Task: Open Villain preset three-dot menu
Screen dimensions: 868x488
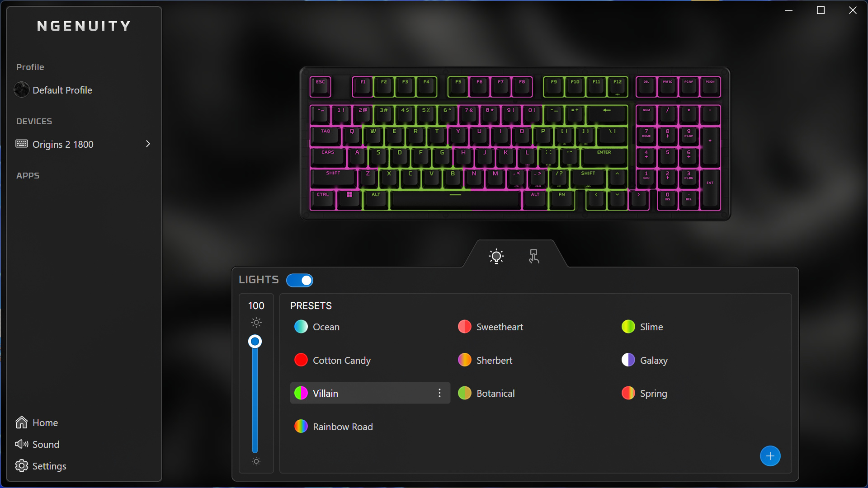Action: tap(439, 393)
